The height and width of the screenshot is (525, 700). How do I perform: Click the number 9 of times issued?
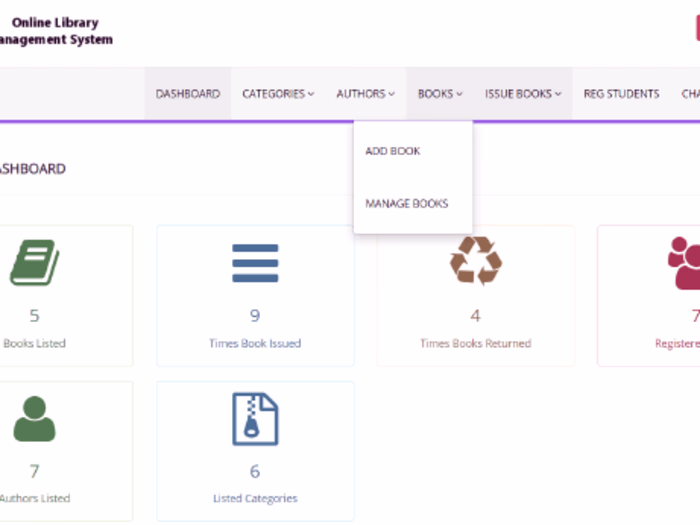[x=255, y=316]
